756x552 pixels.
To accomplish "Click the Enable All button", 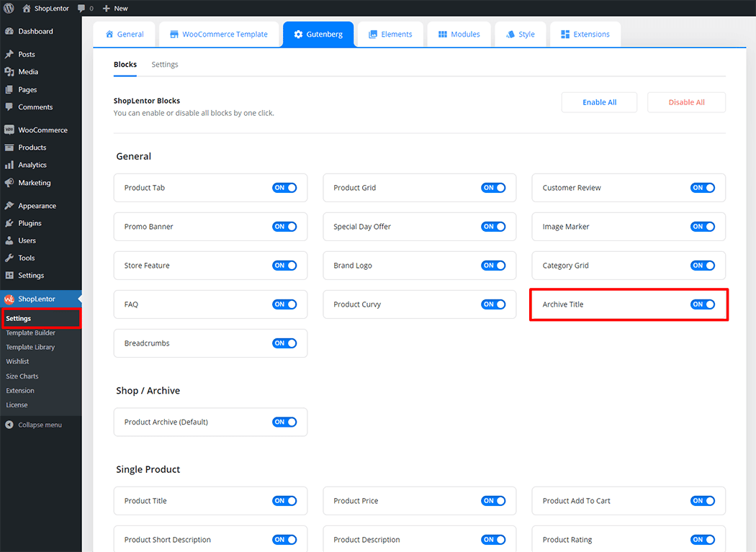I will click(x=599, y=102).
